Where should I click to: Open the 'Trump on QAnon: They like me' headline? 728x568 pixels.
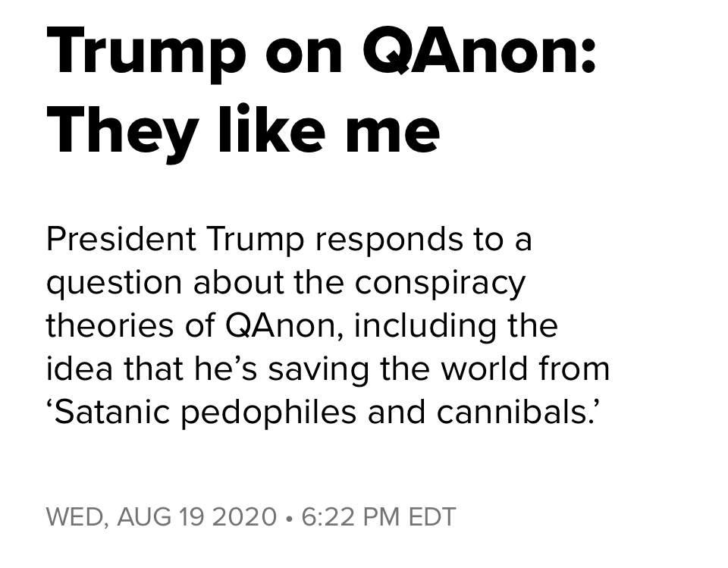click(x=320, y=89)
